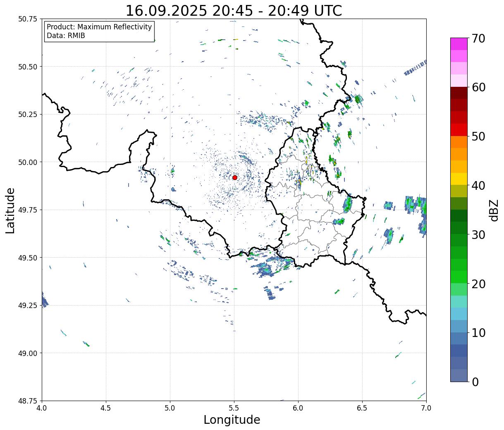Click the longitude tick label 5.5
Image resolution: width=504 pixels, height=430 pixels.
234,408
